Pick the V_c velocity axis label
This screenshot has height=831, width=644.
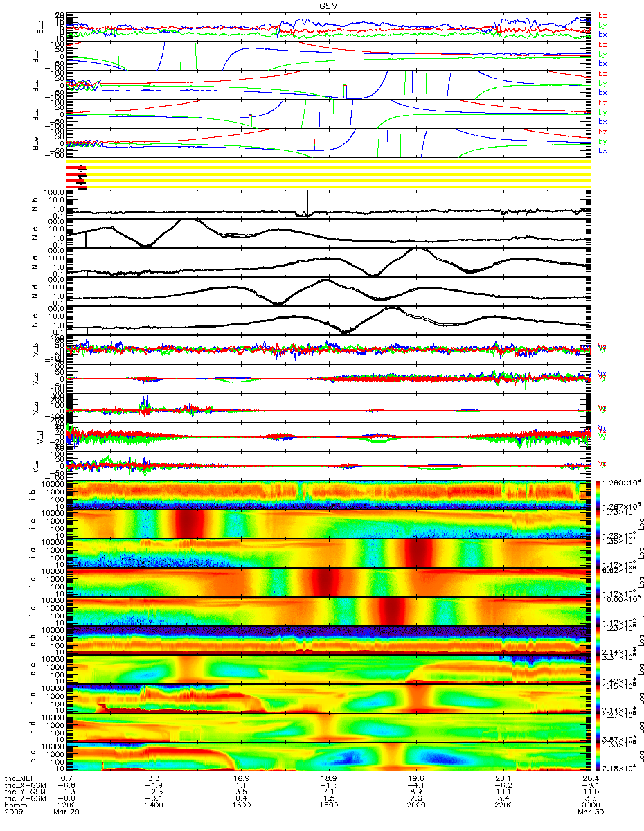pos(35,378)
